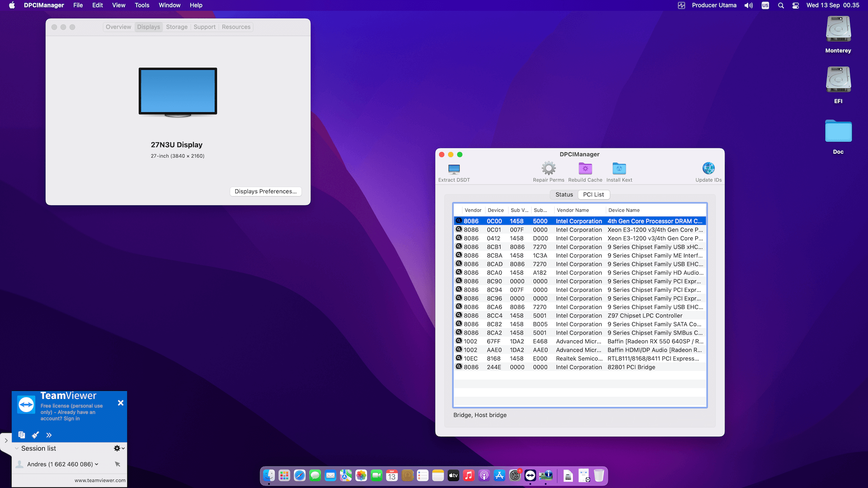This screenshot has height=488, width=868.
Task: Expand the Andres session dropdown
Action: point(97,464)
